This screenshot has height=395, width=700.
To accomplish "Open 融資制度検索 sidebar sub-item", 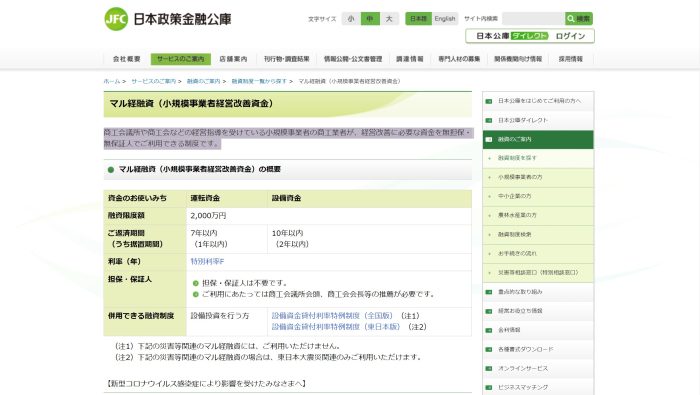I will [x=538, y=235].
